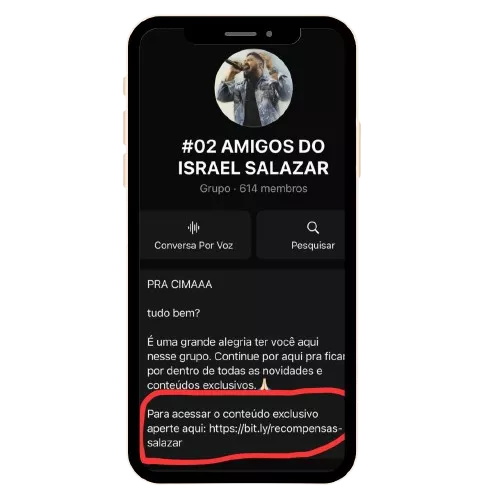The image size is (500, 500).
Task: Tap the phone speaker grille
Action: (240, 34)
